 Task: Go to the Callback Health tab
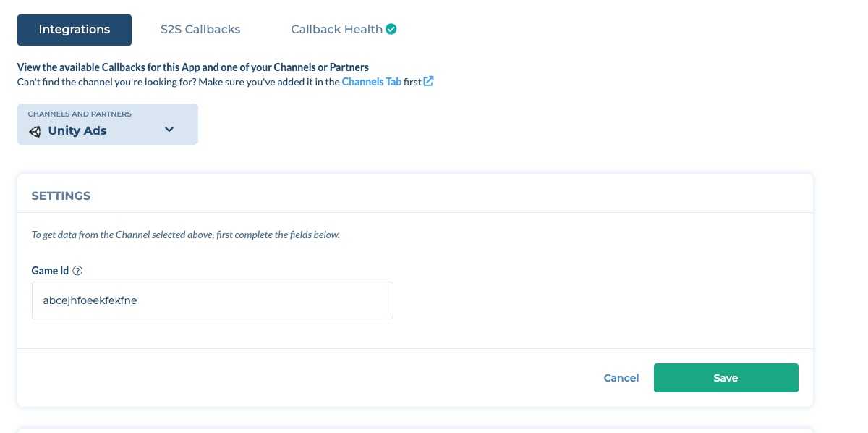[x=336, y=30]
